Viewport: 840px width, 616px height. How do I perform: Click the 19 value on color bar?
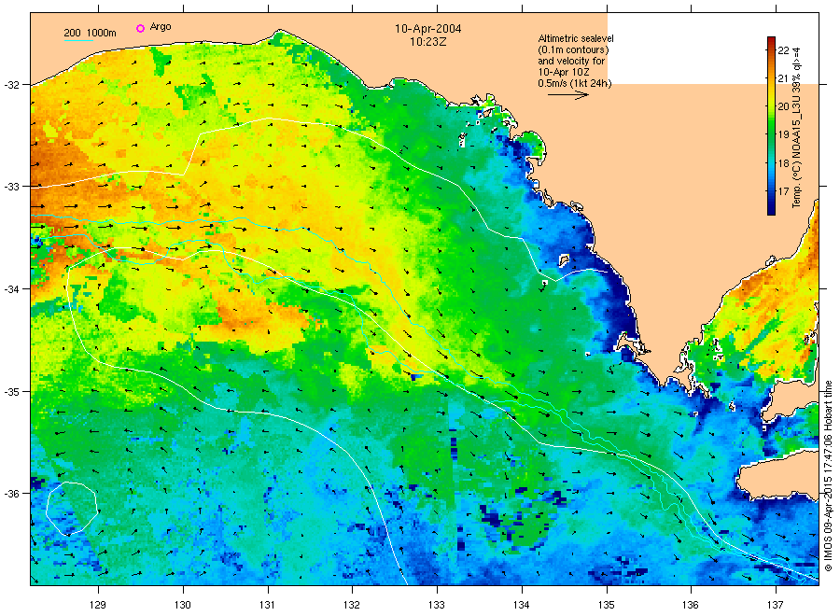click(783, 134)
